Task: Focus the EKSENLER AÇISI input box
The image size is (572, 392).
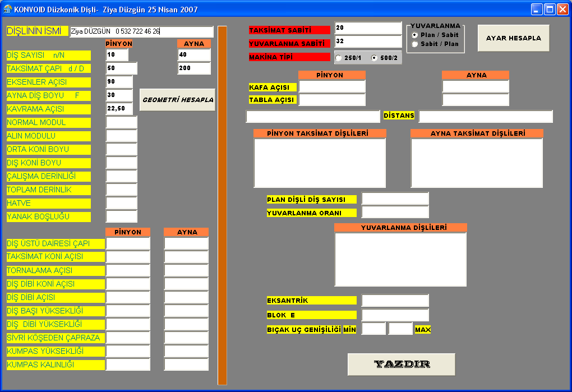Action: [119, 82]
